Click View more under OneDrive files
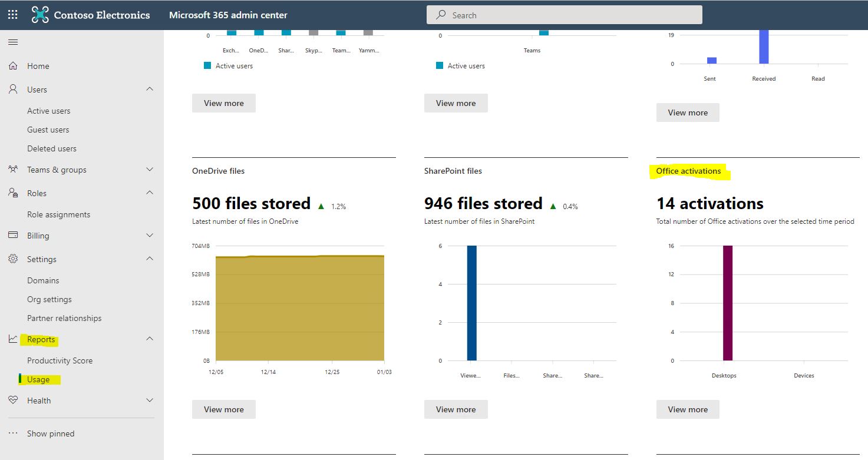 point(223,409)
